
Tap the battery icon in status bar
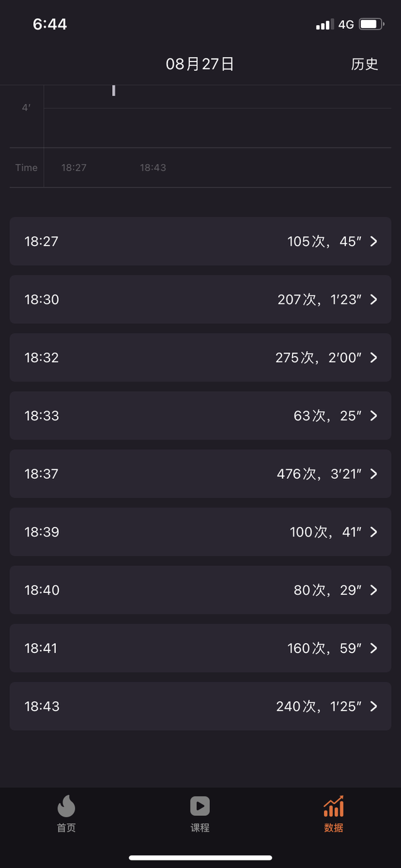click(x=371, y=24)
